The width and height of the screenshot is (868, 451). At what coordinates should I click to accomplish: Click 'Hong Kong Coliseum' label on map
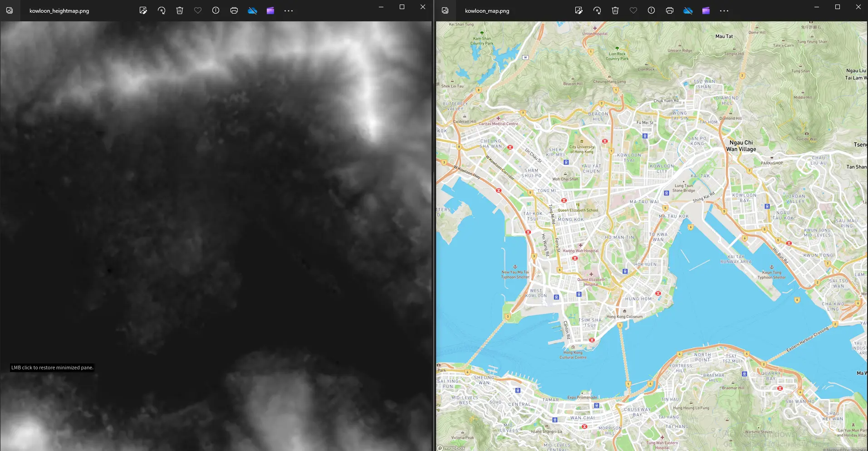625,317
